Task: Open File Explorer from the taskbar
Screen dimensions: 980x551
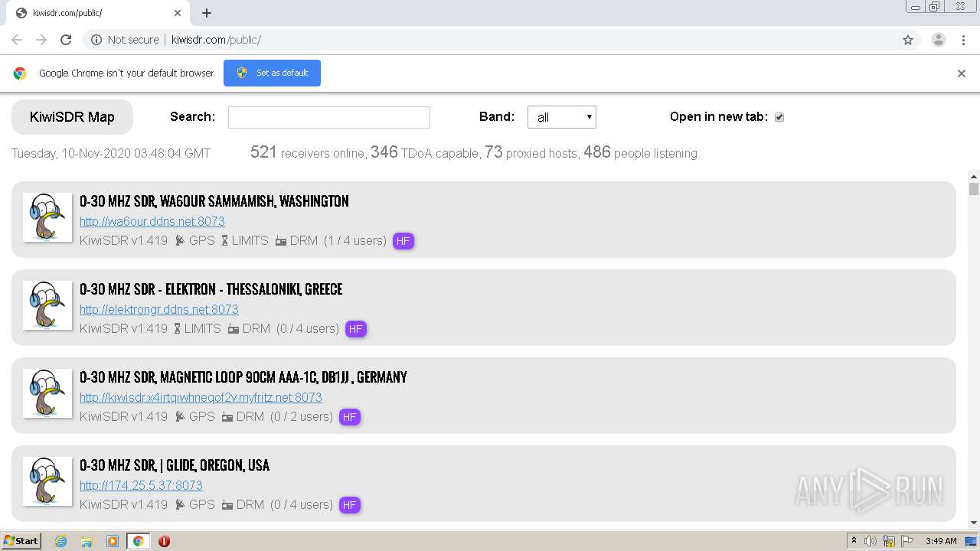Action: point(87,541)
